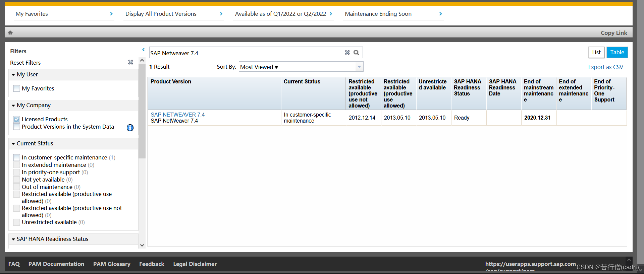Check Restricted available (productive use not allowed)
644x274 pixels.
coord(16,208)
